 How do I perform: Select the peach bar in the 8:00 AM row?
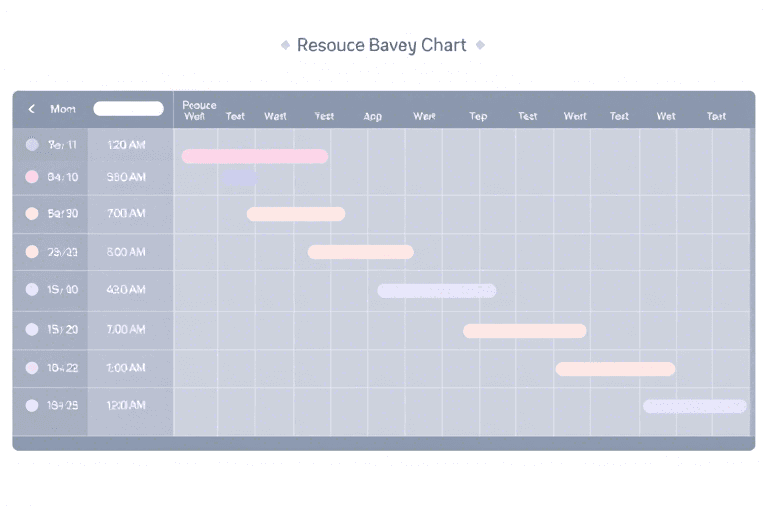tap(360, 252)
